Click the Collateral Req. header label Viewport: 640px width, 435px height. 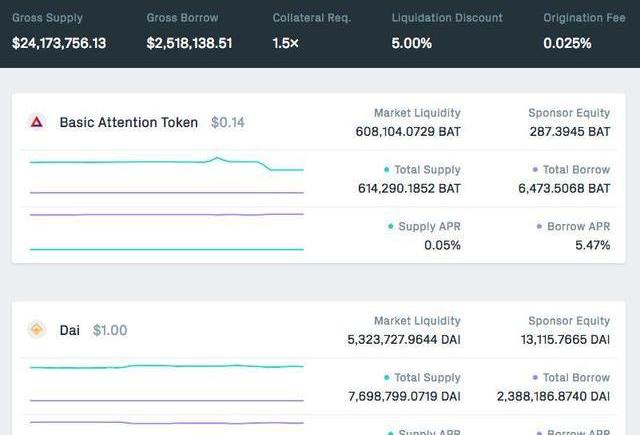pyautogui.click(x=312, y=18)
